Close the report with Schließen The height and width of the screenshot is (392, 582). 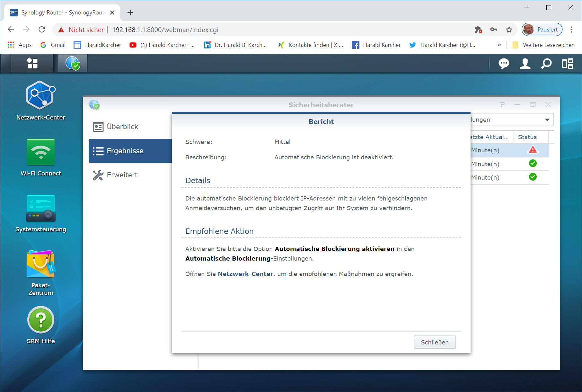[435, 342]
